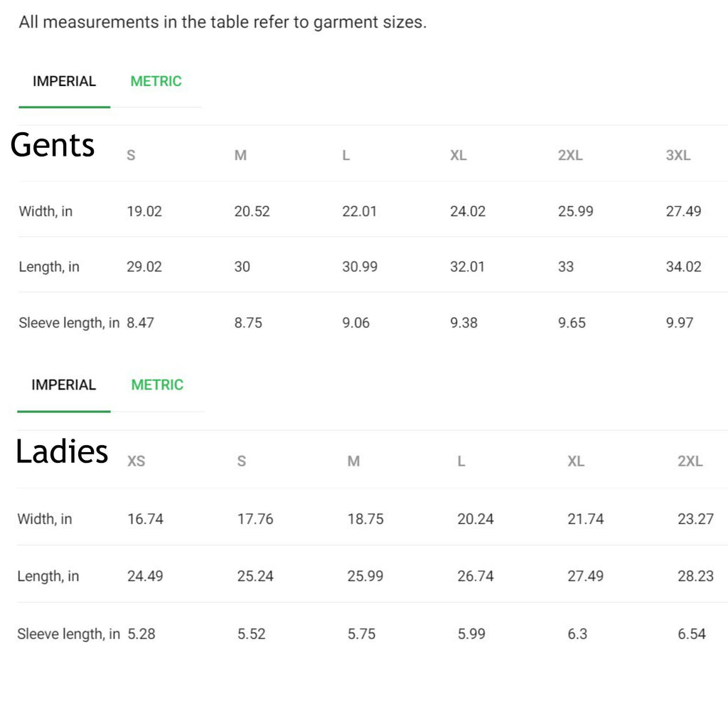Click the Ladies length value 26.74
The image size is (728, 728).
coord(475,576)
